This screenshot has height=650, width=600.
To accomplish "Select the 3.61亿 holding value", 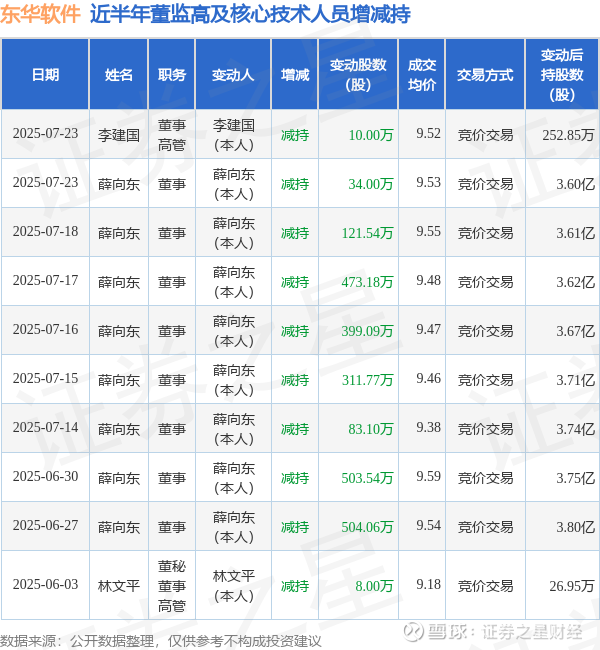I will pyautogui.click(x=575, y=233).
